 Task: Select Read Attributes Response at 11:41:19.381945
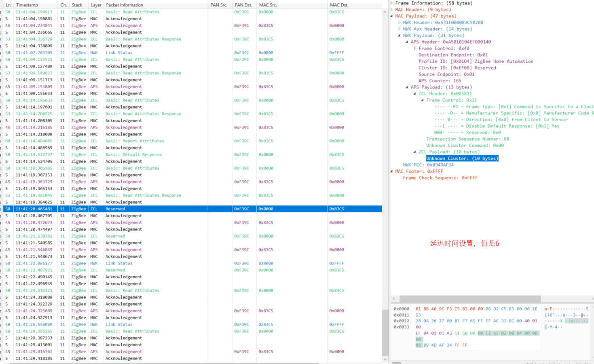coord(192,195)
